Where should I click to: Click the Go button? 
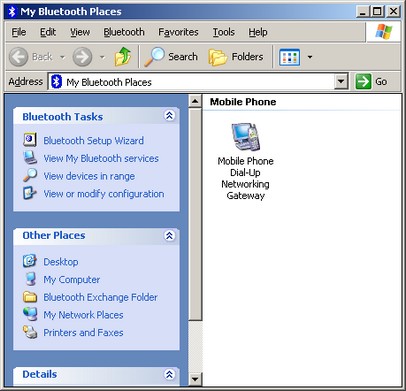[371, 81]
